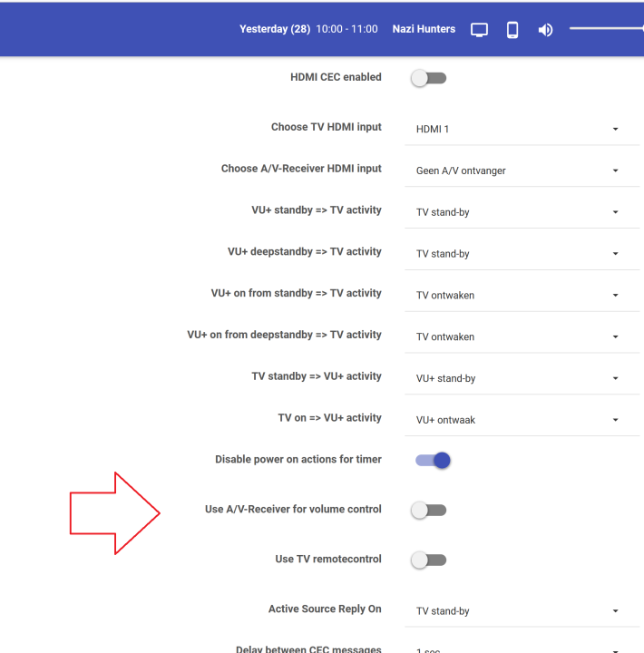Open the Active Source Reply On dropdown
This screenshot has width=644, height=653.
coord(521,611)
